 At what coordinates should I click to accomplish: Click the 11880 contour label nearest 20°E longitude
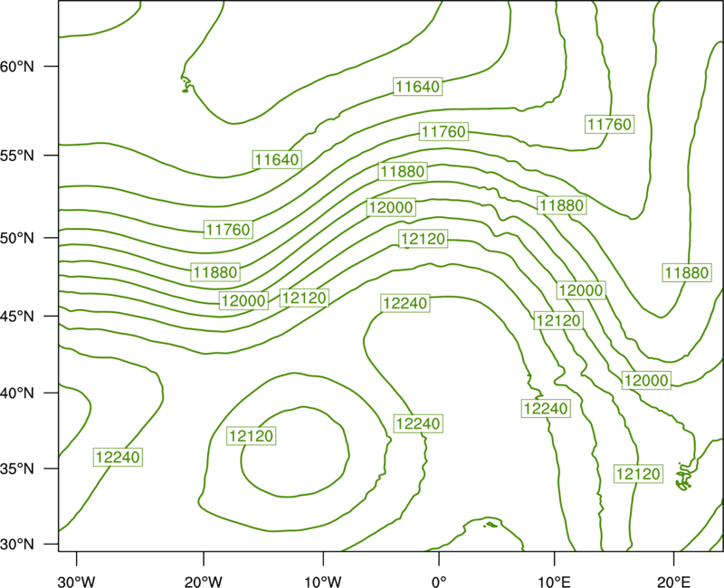click(687, 273)
